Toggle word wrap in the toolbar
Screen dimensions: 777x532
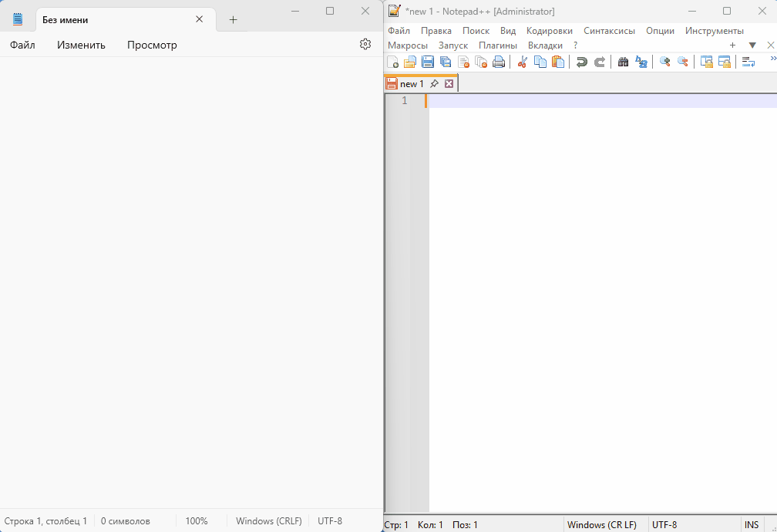coord(748,62)
